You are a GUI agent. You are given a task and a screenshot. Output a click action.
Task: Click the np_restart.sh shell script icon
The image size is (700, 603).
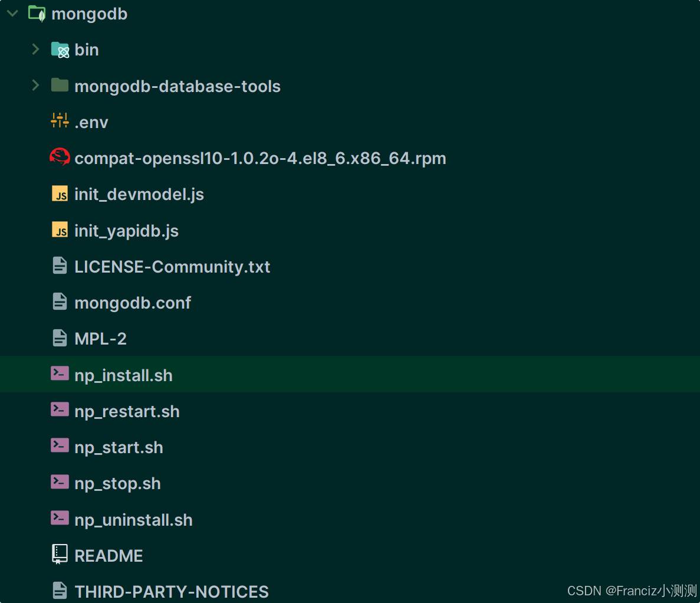[x=60, y=409]
